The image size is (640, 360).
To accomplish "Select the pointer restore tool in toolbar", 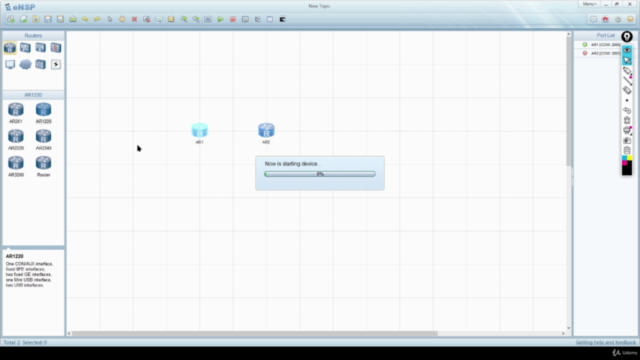I will click(109, 19).
